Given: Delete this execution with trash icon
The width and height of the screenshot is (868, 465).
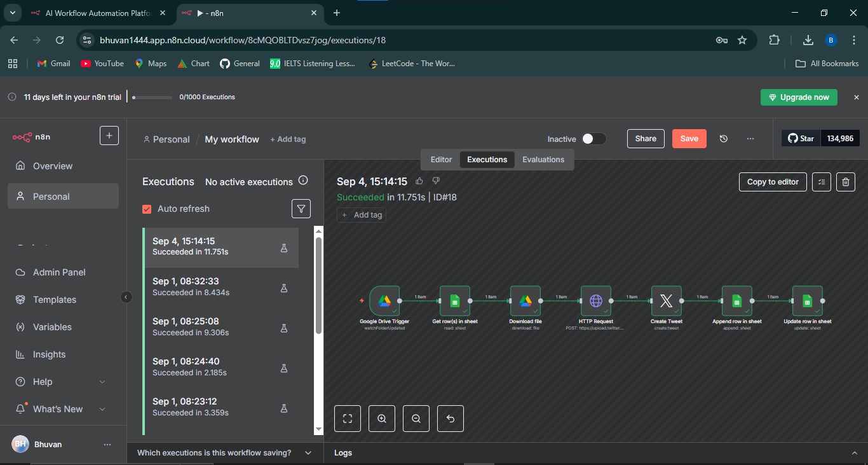Looking at the screenshot, I should [x=845, y=182].
